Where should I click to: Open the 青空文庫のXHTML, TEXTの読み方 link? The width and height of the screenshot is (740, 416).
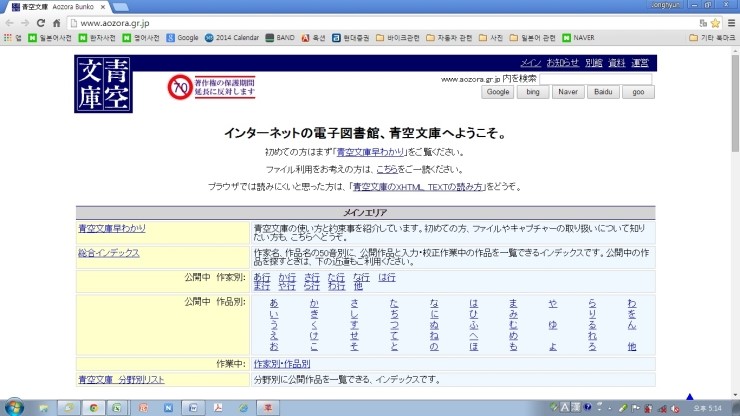pos(418,187)
